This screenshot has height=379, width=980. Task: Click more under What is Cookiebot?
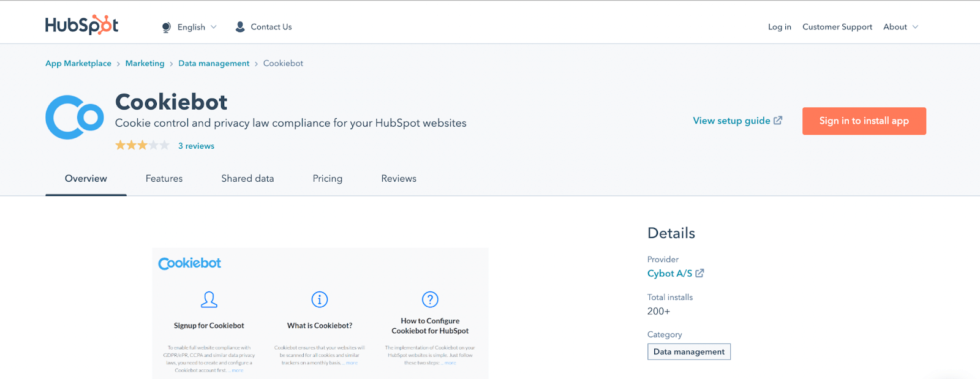(352, 363)
